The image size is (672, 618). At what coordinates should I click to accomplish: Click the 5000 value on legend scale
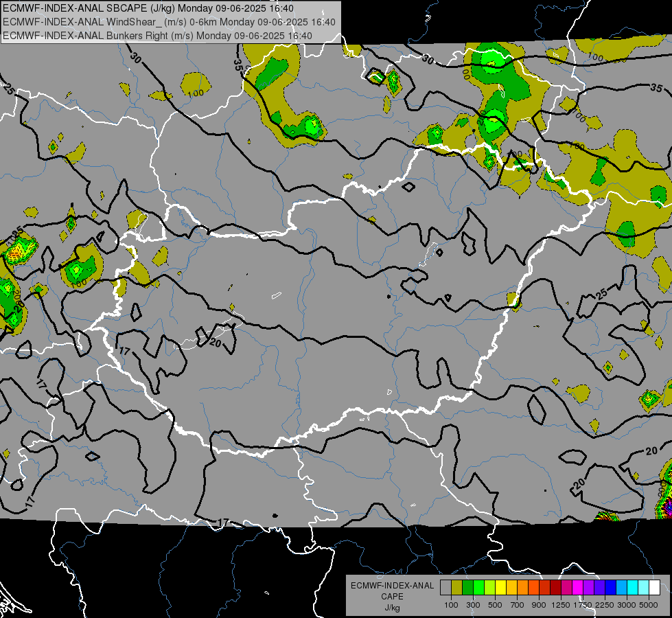click(649, 605)
